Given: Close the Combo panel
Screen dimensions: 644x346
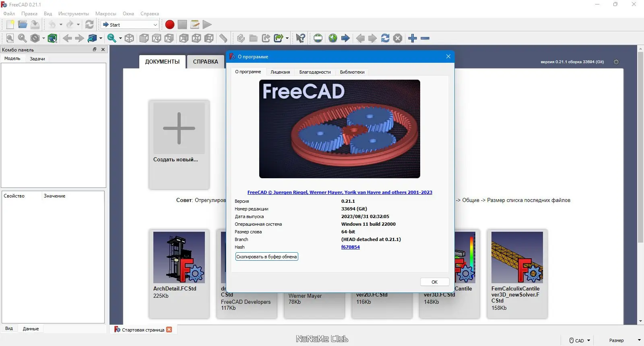Looking at the screenshot, I should pyautogui.click(x=103, y=49).
